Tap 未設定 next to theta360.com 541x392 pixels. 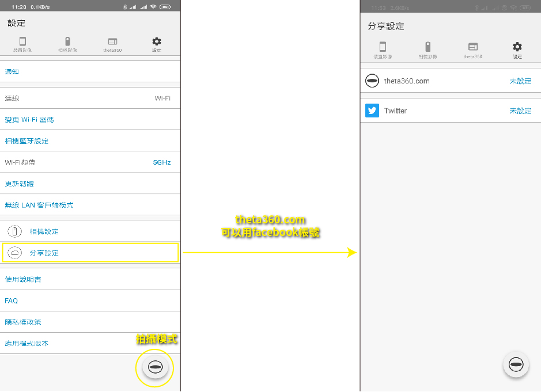pyautogui.click(x=520, y=81)
